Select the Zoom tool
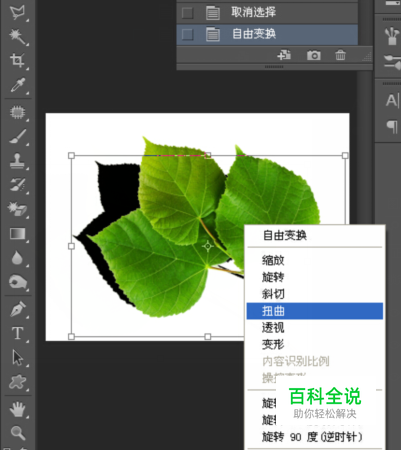The width and height of the screenshot is (401, 450). coord(17,433)
